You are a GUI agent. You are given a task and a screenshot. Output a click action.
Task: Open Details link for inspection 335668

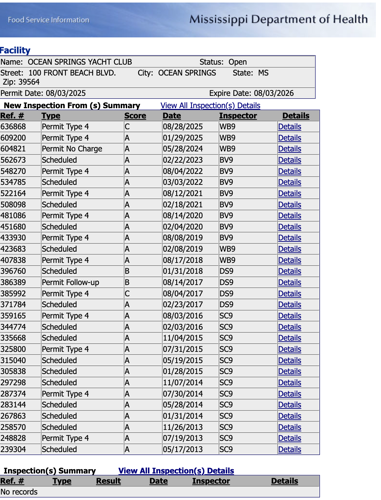[289, 338]
